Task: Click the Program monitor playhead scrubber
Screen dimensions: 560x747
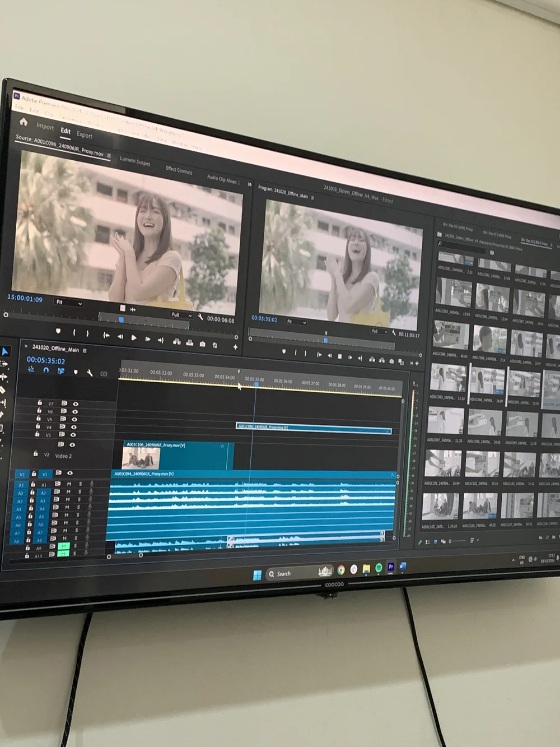Action: point(325,340)
